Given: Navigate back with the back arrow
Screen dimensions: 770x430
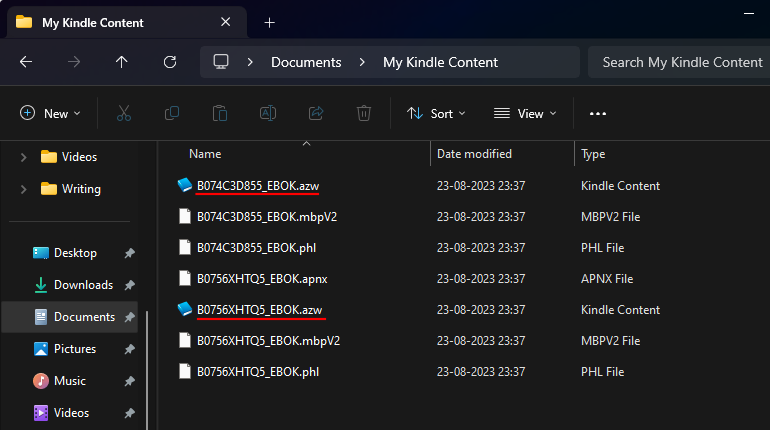Looking at the screenshot, I should (26, 62).
